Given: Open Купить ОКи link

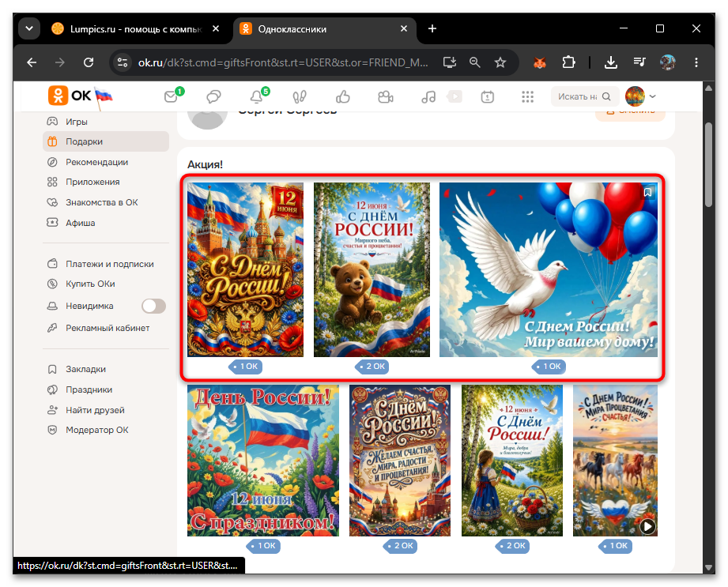Looking at the screenshot, I should coord(90,284).
